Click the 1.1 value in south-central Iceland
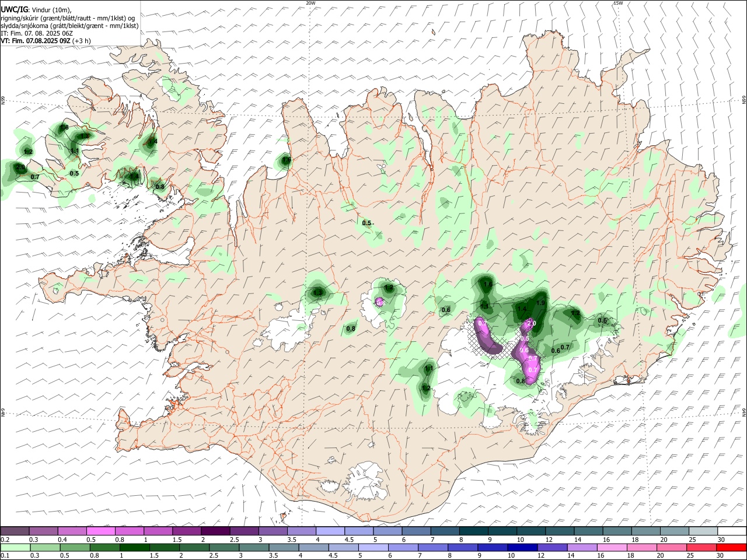This screenshot has height=560, width=747. click(x=429, y=369)
